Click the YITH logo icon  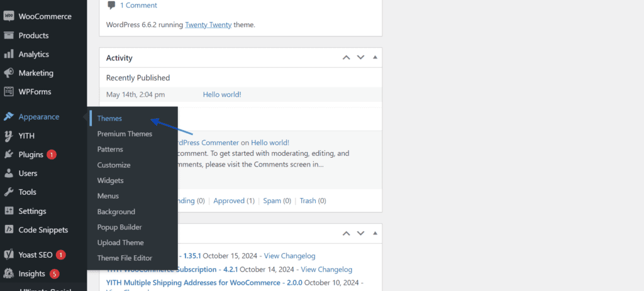9,136
